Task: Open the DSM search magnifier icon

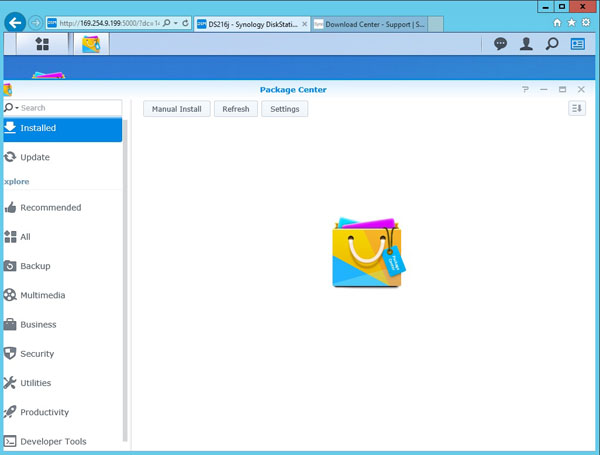Action: tap(552, 44)
